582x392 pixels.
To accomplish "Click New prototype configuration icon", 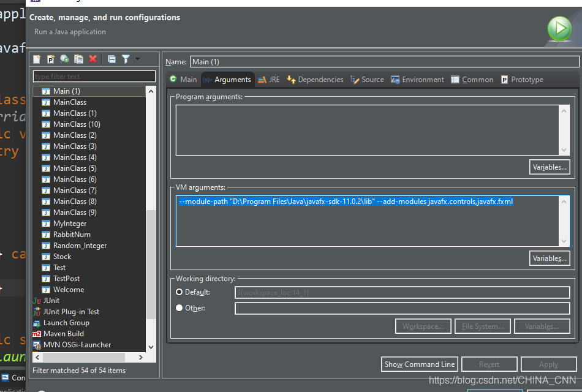I will click(51, 59).
